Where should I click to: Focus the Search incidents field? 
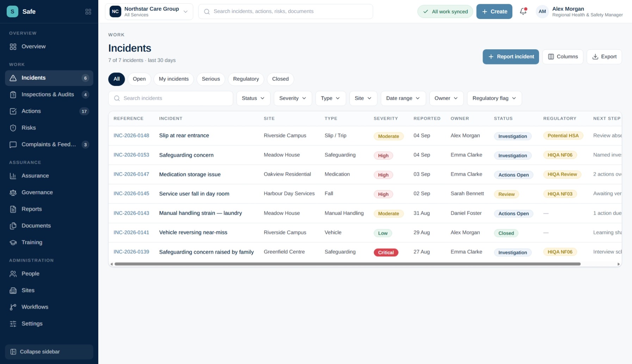pos(171,98)
